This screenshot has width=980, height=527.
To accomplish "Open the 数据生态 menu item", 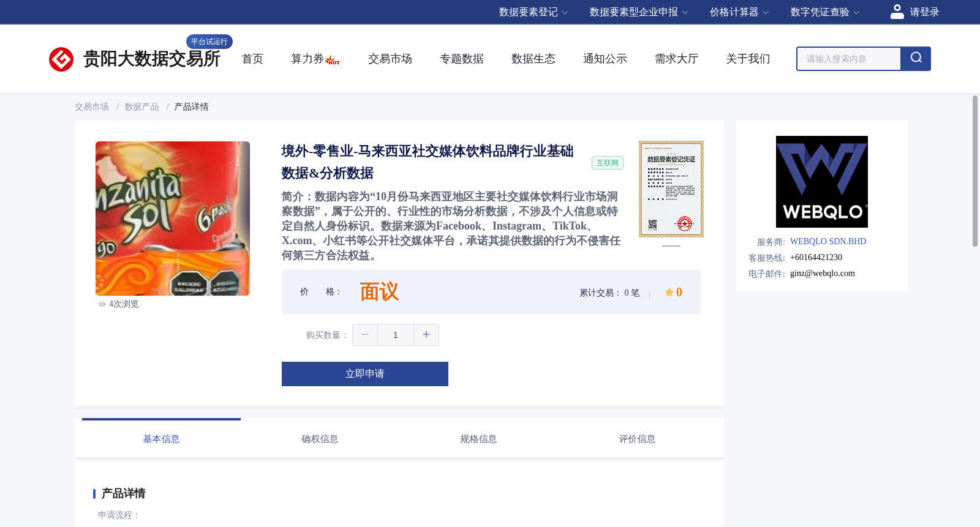I will point(533,59).
